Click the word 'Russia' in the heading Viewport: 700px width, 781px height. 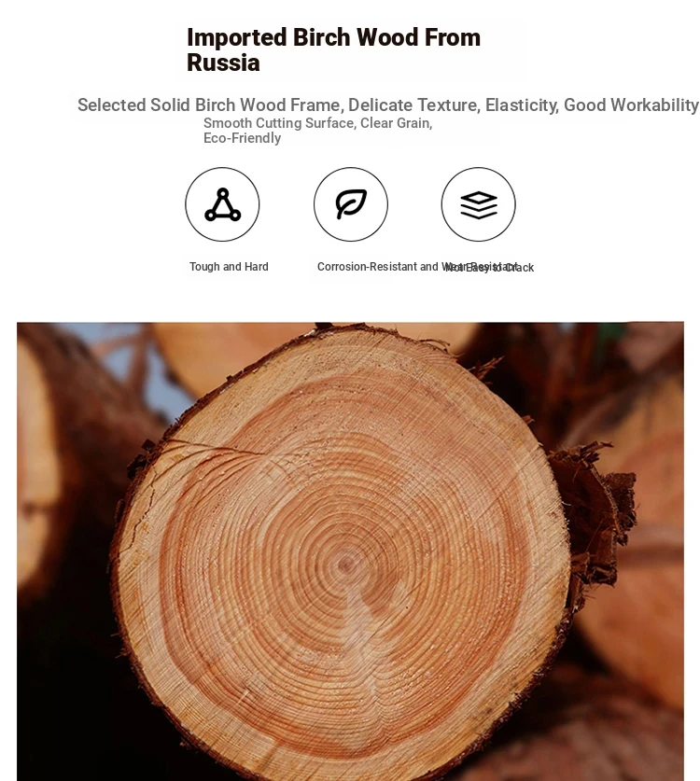(223, 63)
